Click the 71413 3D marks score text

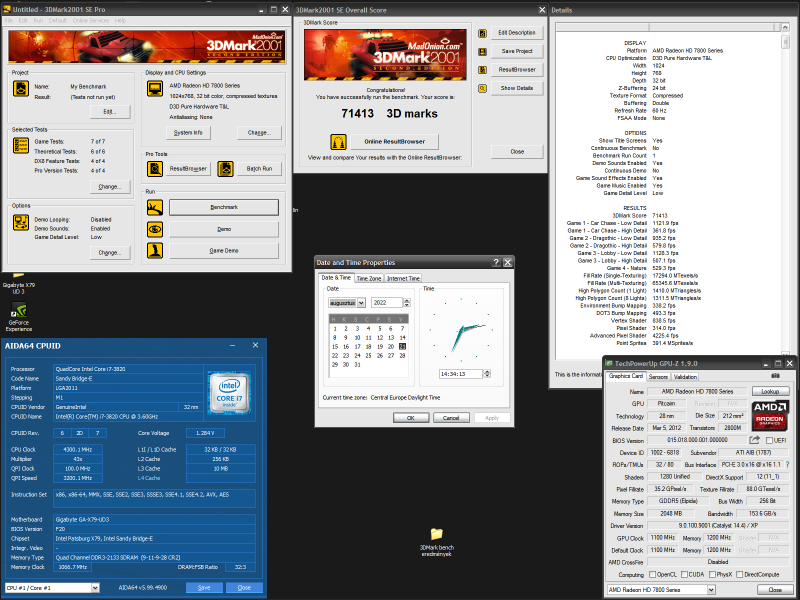[x=389, y=113]
